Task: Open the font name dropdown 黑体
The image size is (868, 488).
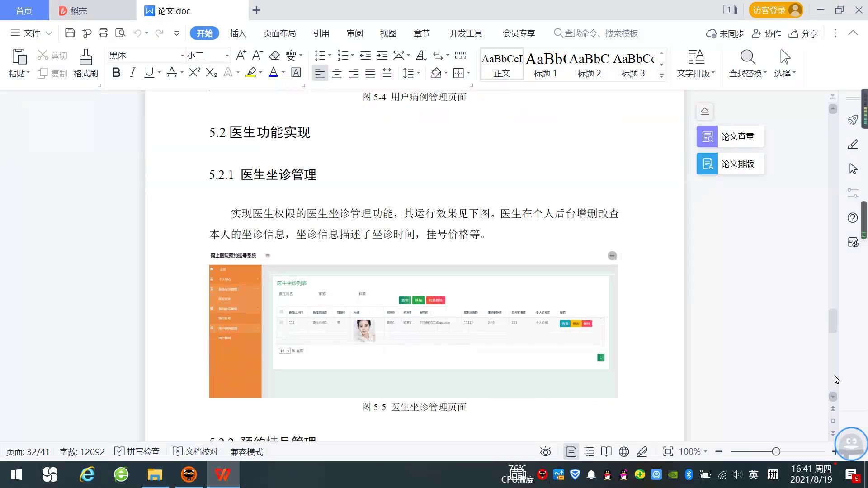Action: [182, 56]
